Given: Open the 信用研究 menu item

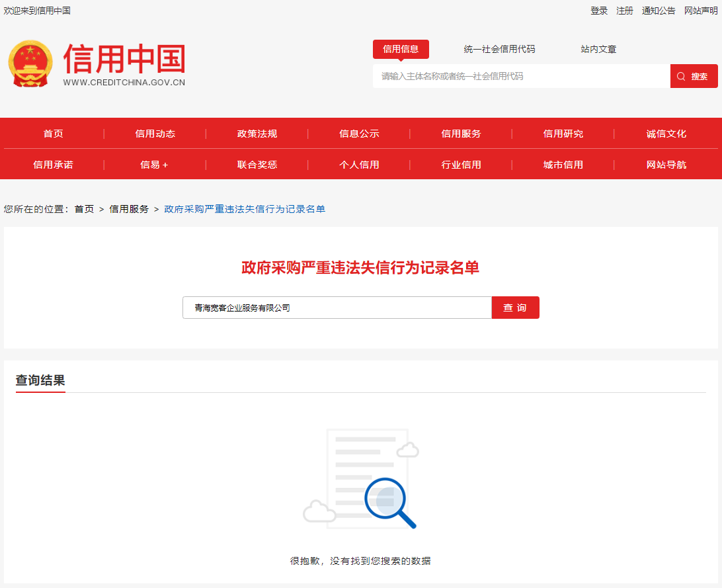Looking at the screenshot, I should point(563,134).
